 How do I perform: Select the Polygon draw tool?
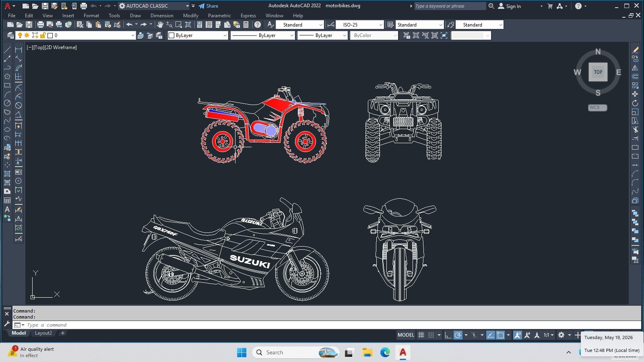[7, 76]
